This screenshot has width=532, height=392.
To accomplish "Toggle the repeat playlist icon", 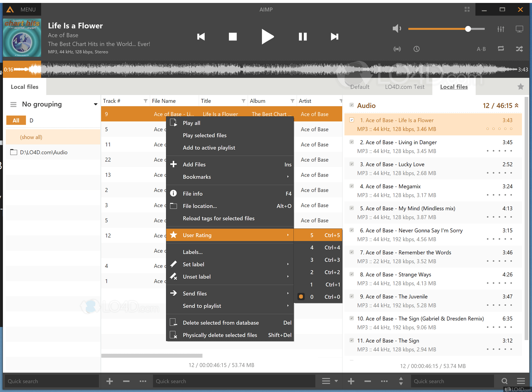I will click(x=501, y=49).
